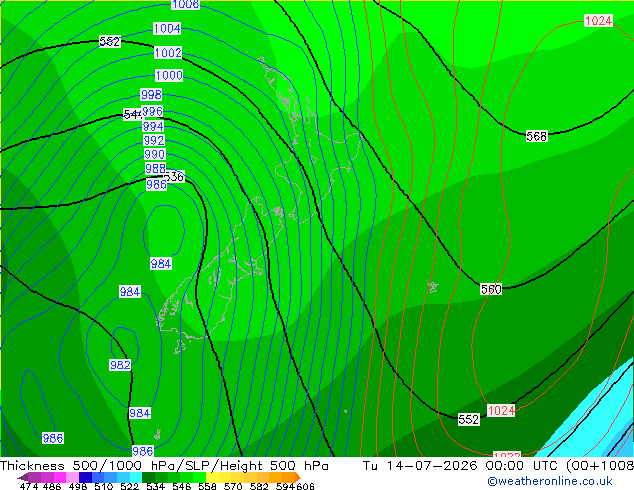
Task: Click the 582 legend value
Action: pos(259,486)
